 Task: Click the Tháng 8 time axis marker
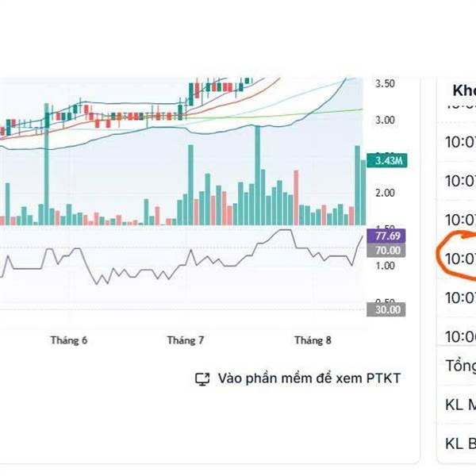point(313,340)
